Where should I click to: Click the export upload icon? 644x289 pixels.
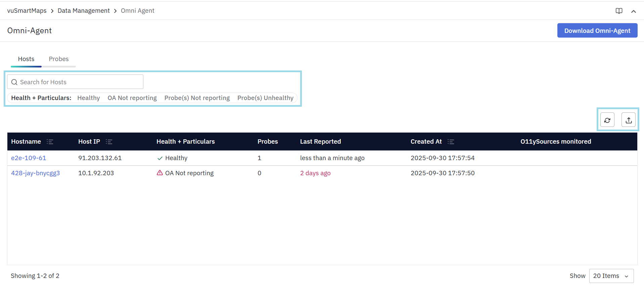[x=628, y=120]
